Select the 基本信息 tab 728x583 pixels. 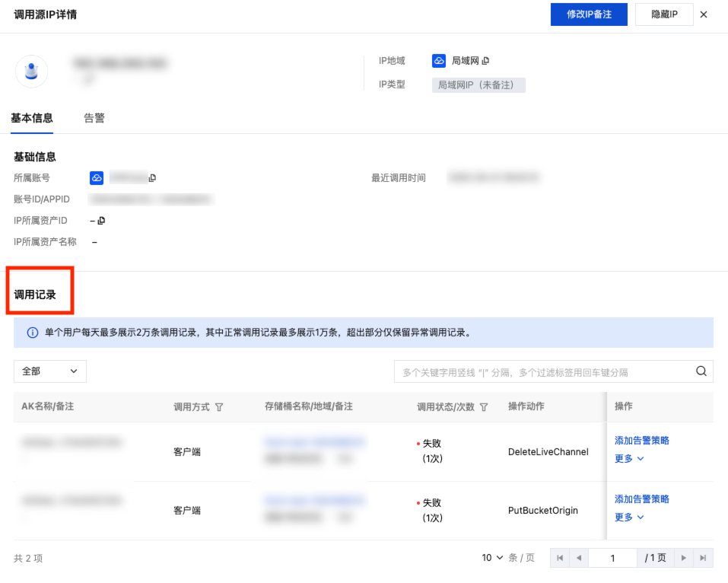point(32,118)
